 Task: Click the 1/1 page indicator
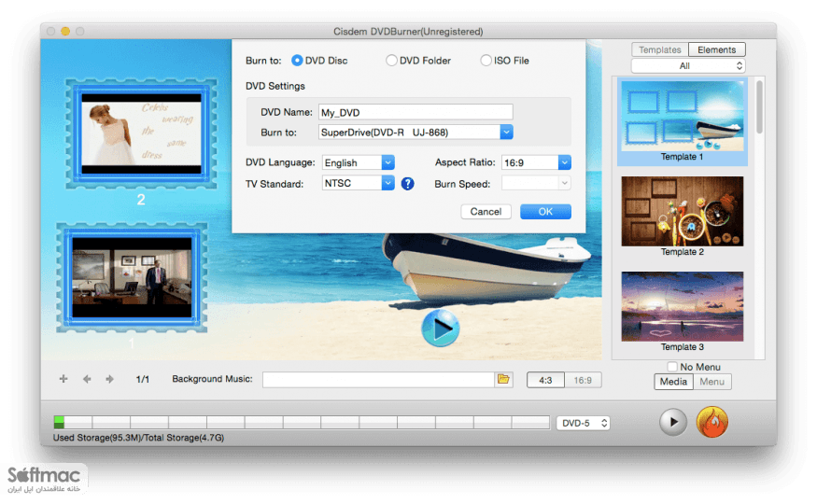coord(142,380)
